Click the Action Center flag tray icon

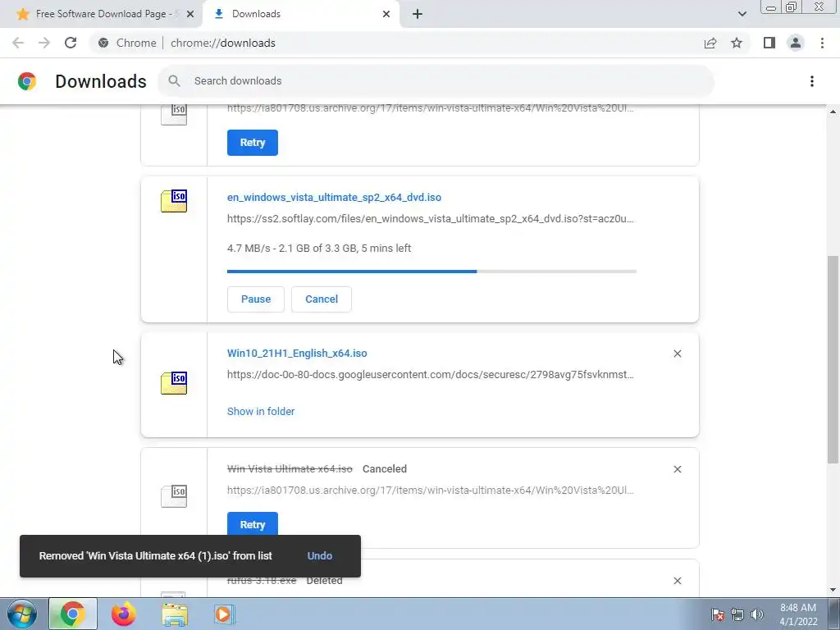[718, 614]
